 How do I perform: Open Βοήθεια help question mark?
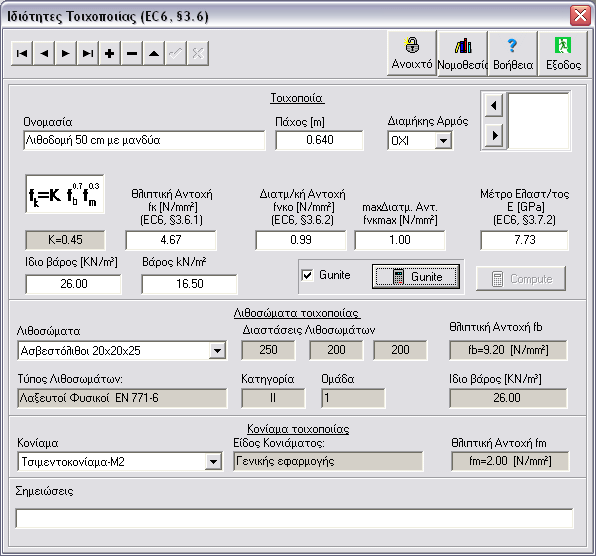tap(513, 54)
